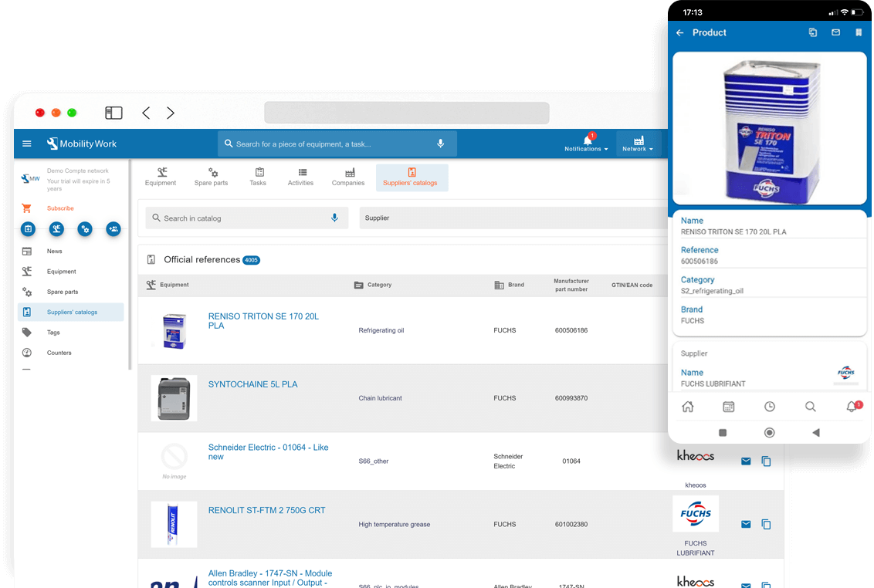This screenshot has height=588, width=874.
Task: Click the envelope icon in Schneider Electric row
Action: pos(746,461)
